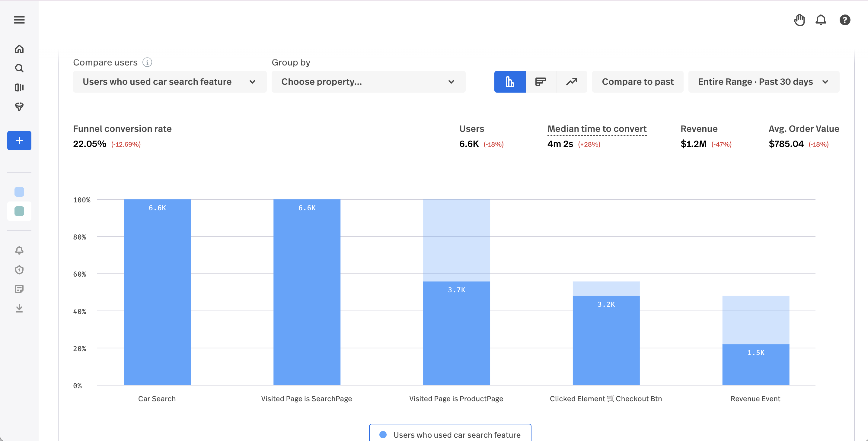Viewport: 868px width, 441px height.
Task: Select the search icon in sidebar
Action: pyautogui.click(x=19, y=68)
